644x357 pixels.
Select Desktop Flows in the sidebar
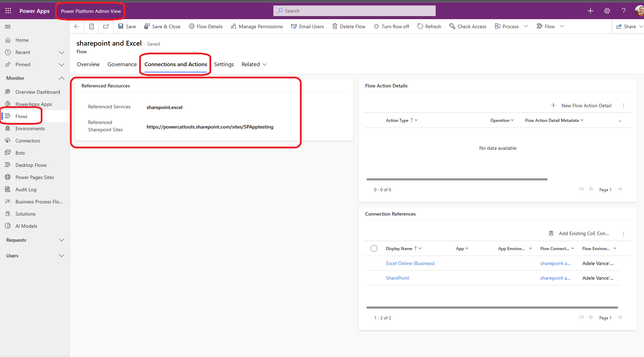[31, 165]
